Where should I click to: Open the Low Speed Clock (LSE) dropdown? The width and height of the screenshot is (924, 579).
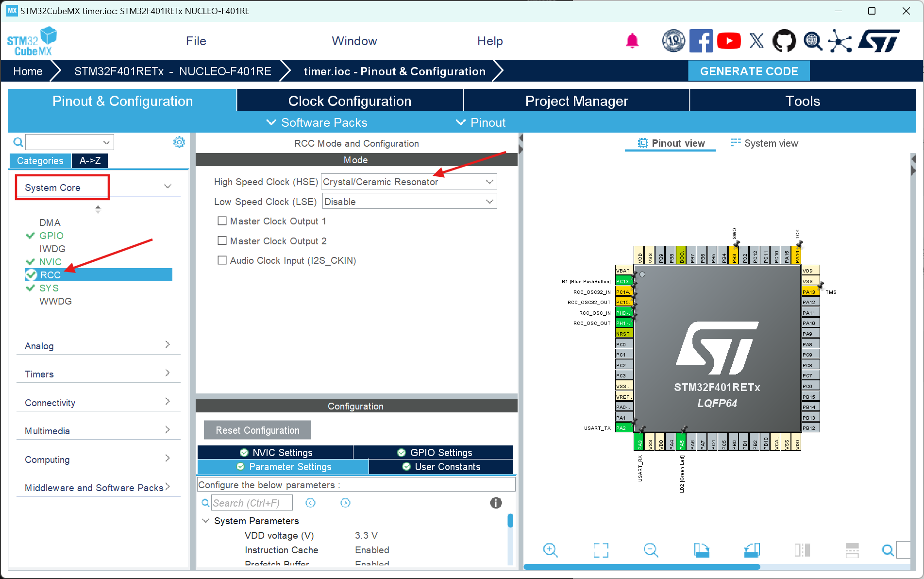click(409, 202)
